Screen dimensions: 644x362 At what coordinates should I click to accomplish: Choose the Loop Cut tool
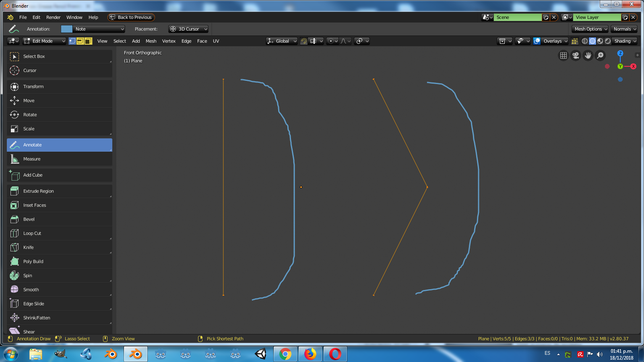coord(60,233)
